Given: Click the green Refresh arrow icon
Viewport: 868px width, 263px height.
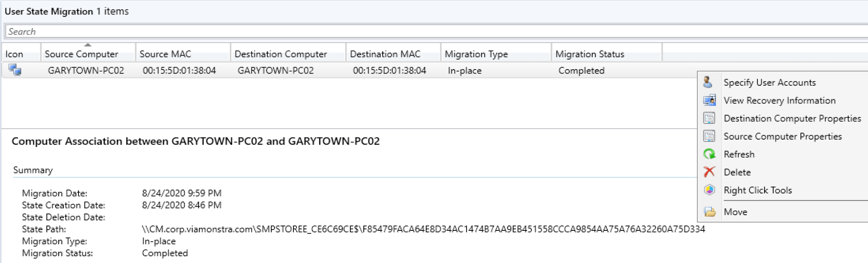Looking at the screenshot, I should pos(709,154).
